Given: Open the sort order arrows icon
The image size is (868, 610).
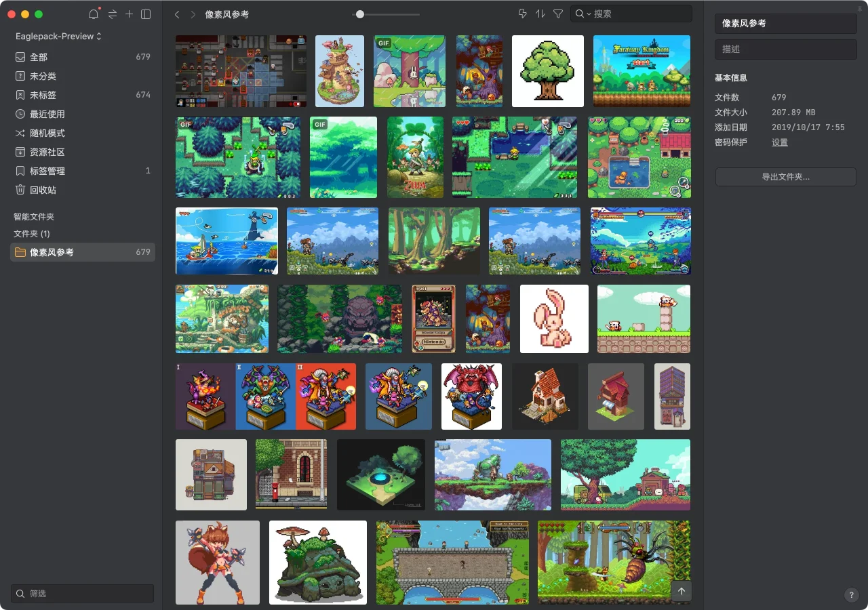Looking at the screenshot, I should click(540, 14).
